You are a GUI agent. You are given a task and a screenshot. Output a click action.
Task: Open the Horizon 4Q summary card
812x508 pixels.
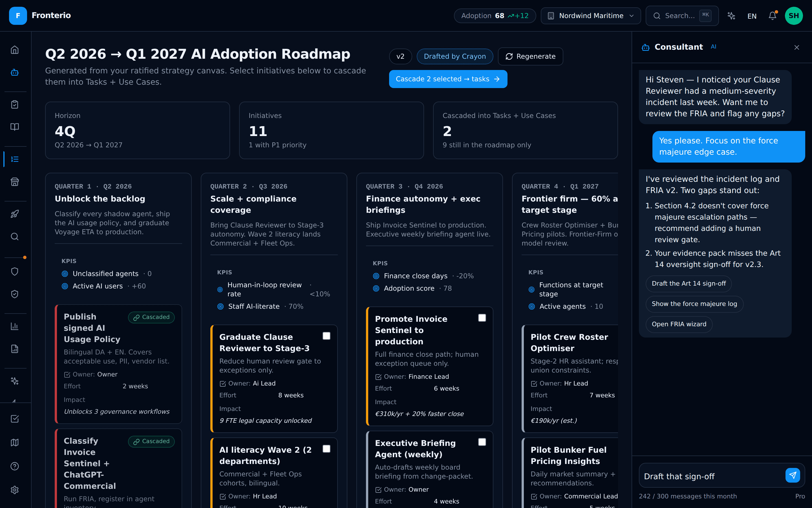tap(138, 130)
